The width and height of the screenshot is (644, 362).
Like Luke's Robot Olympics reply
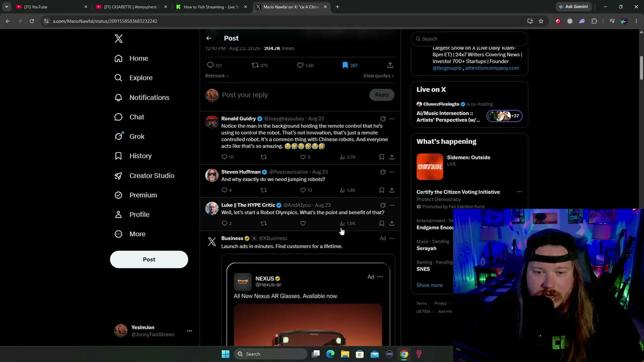tap(303, 224)
